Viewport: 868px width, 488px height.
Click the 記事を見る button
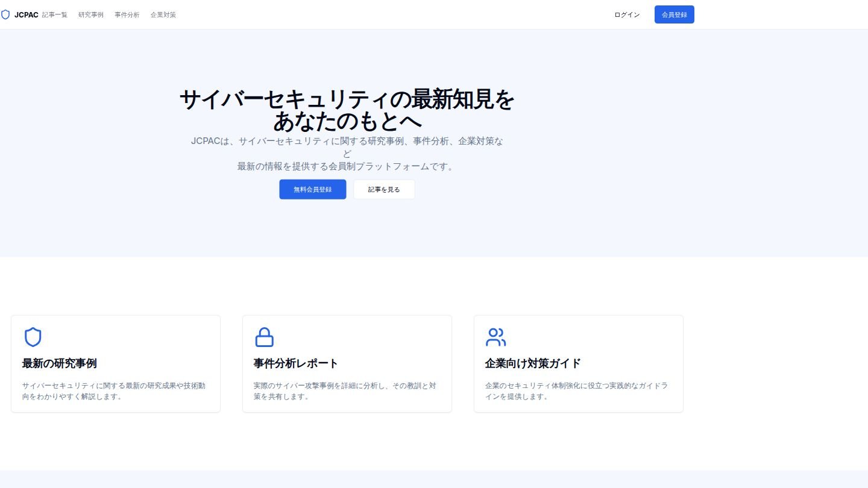[384, 189]
